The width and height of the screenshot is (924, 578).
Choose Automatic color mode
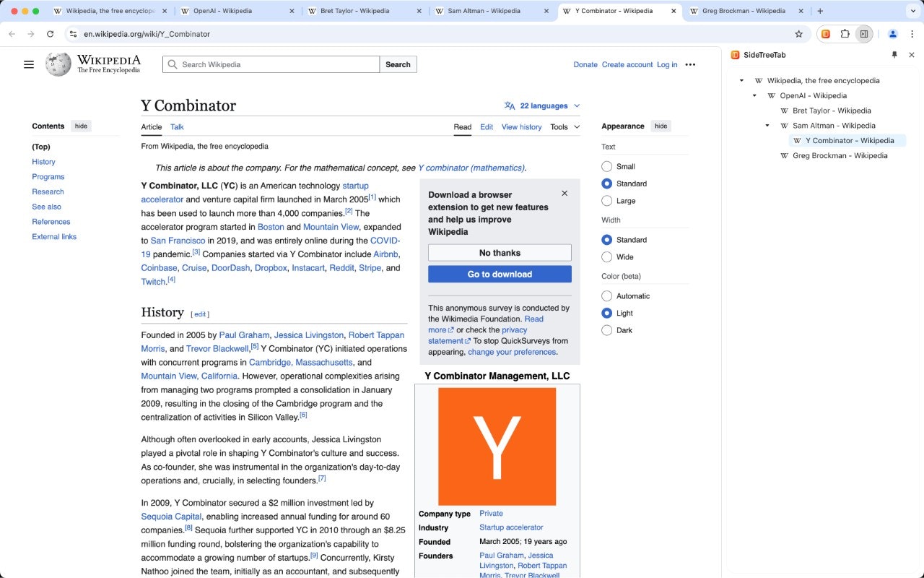coord(606,296)
